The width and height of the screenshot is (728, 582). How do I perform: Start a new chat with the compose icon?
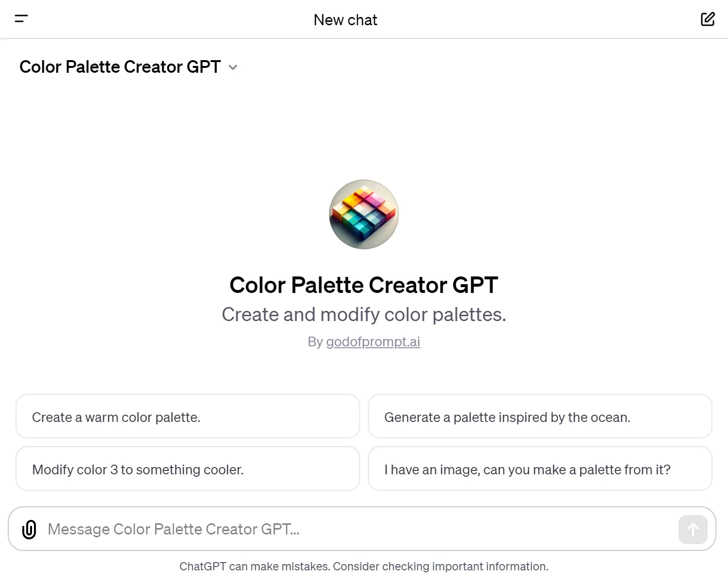click(x=708, y=19)
